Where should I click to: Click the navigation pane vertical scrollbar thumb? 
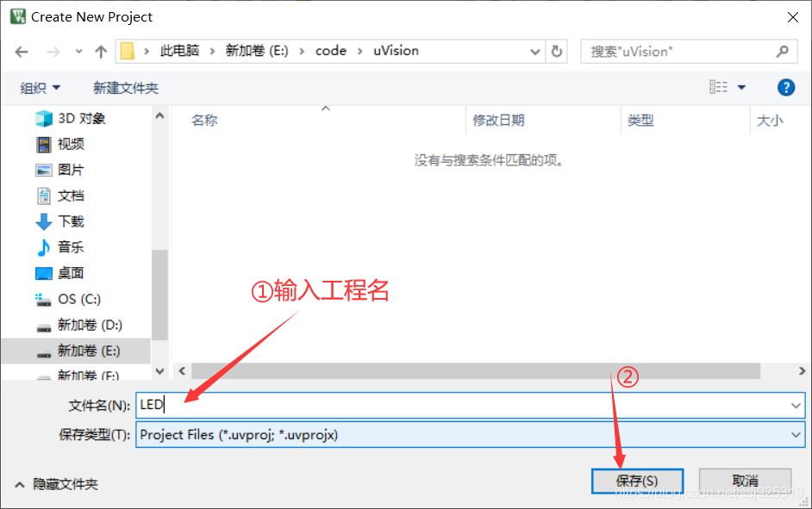pos(160,295)
